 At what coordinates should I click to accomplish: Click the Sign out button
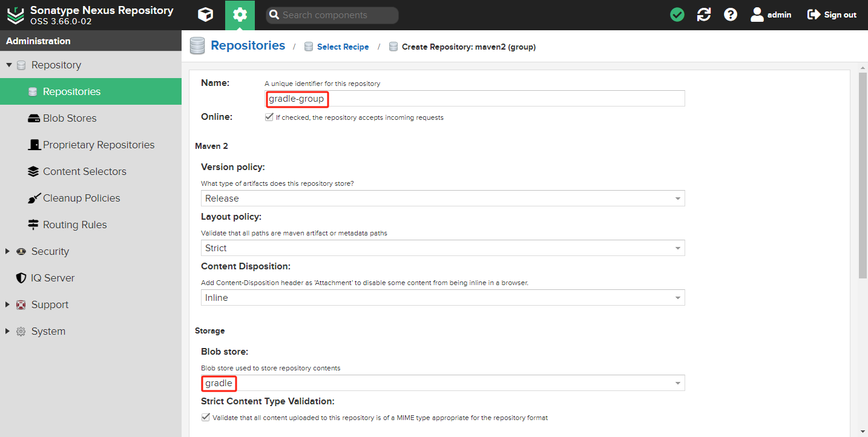[x=832, y=15]
